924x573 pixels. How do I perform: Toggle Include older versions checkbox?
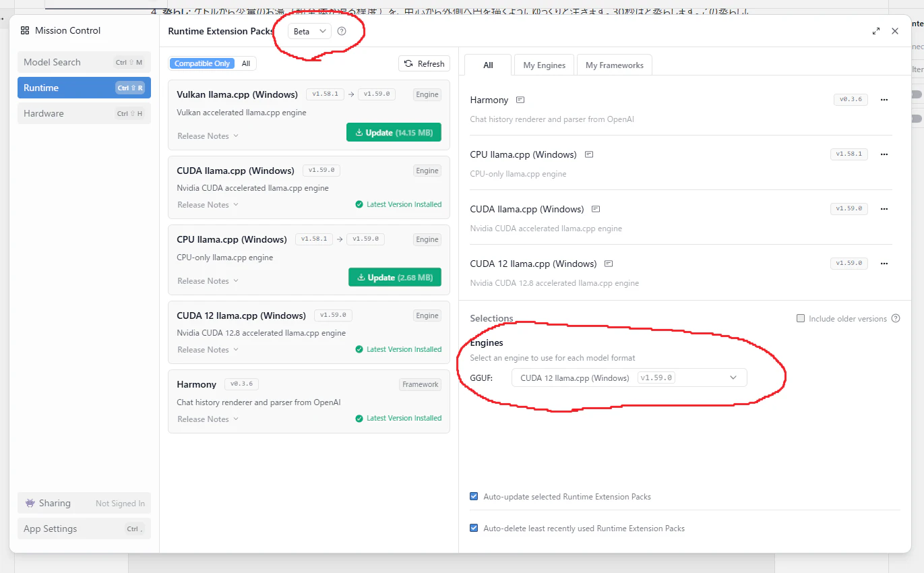pos(801,318)
